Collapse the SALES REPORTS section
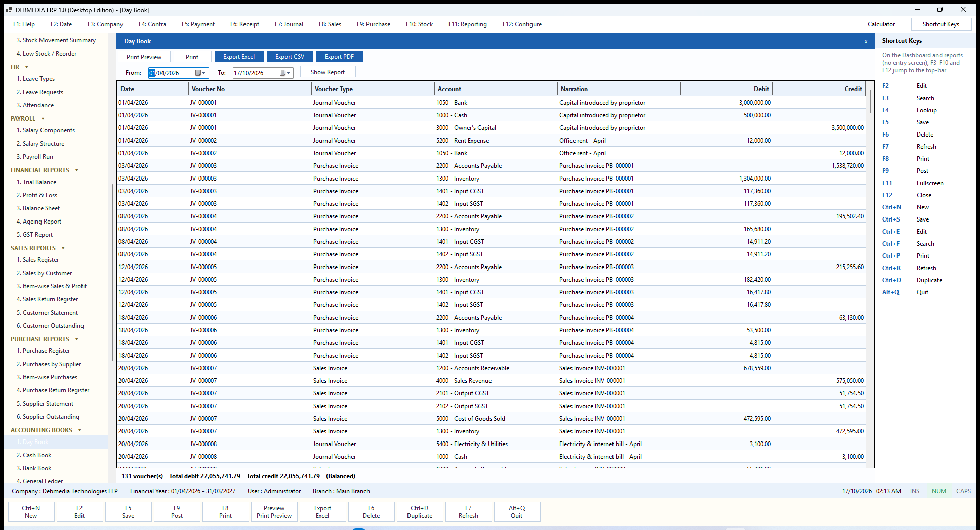The width and height of the screenshot is (980, 530). [63, 248]
